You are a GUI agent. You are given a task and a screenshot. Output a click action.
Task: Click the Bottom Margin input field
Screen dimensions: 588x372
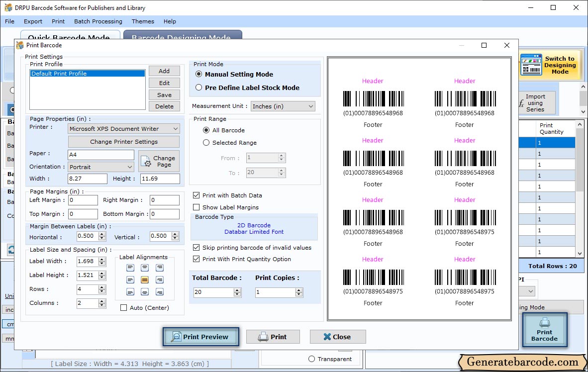pyautogui.click(x=164, y=214)
